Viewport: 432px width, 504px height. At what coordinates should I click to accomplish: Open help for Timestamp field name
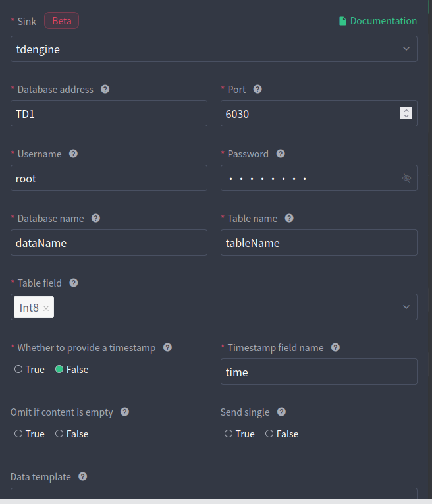(x=335, y=347)
